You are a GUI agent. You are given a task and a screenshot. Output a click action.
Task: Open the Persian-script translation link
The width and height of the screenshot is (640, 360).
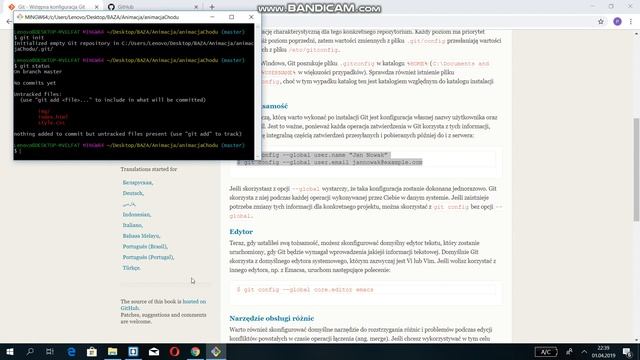click(x=129, y=204)
